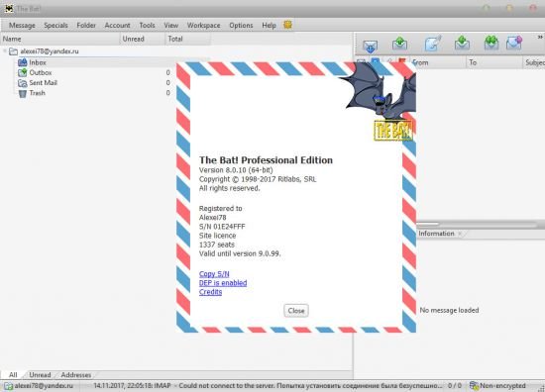The height and width of the screenshot is (392, 545).
Task: Click the Reply to All toolbar icon
Action: 491,43
